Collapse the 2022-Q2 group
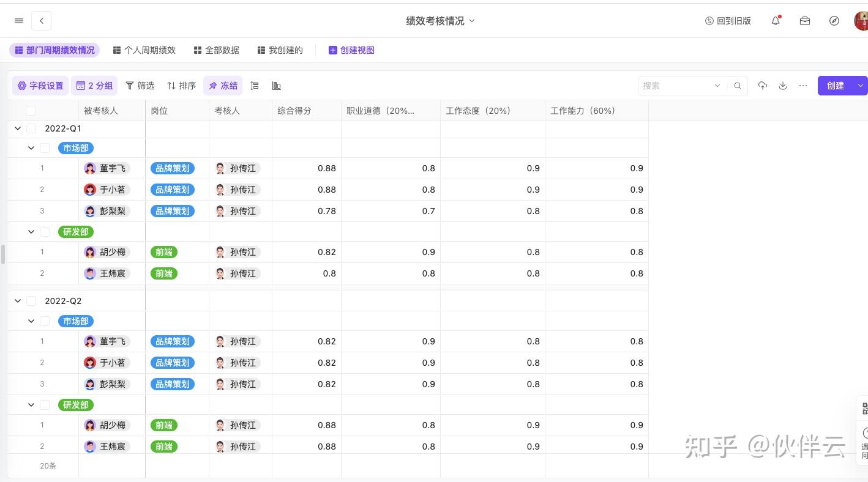The height and width of the screenshot is (482, 868). click(18, 301)
